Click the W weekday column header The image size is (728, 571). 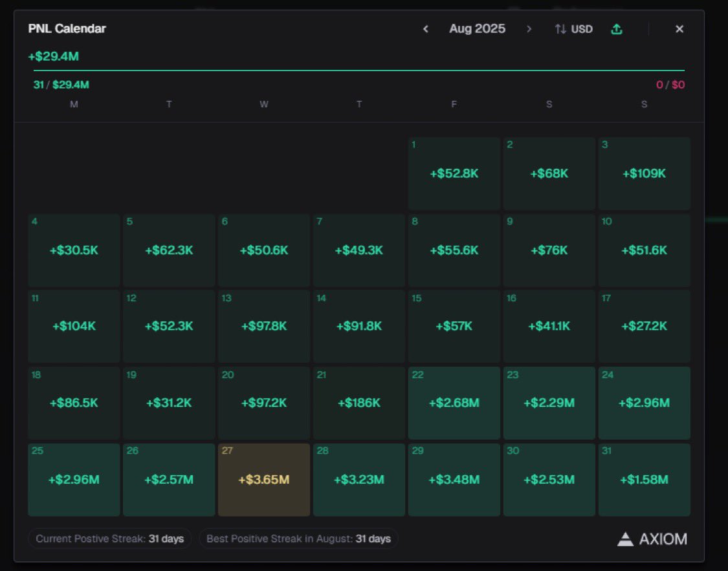(264, 104)
